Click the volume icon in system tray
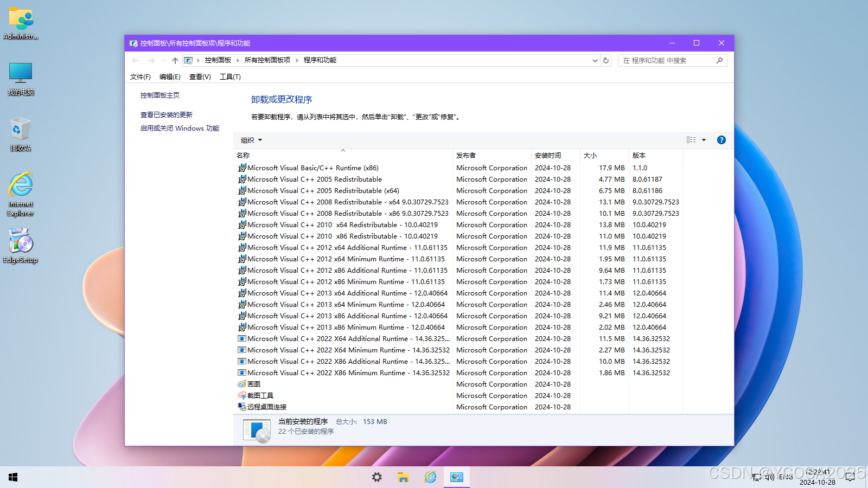The width and height of the screenshot is (868, 488). pos(769,477)
